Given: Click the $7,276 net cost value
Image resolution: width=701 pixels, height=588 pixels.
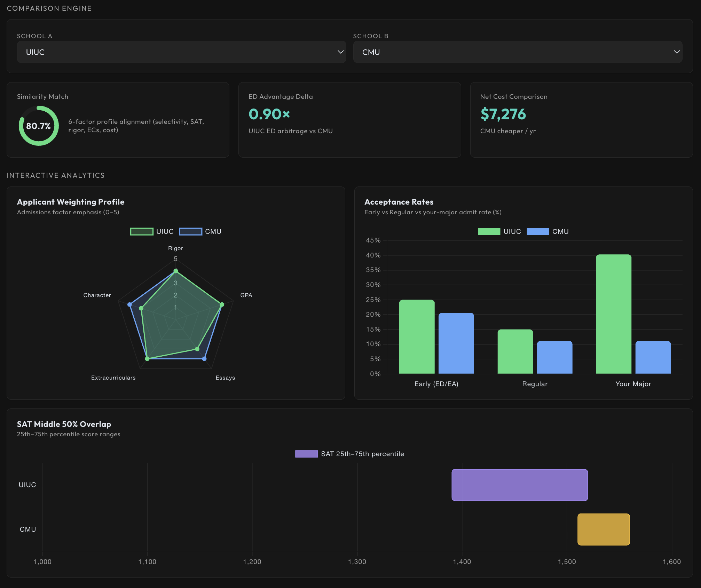Looking at the screenshot, I should pyautogui.click(x=503, y=114).
